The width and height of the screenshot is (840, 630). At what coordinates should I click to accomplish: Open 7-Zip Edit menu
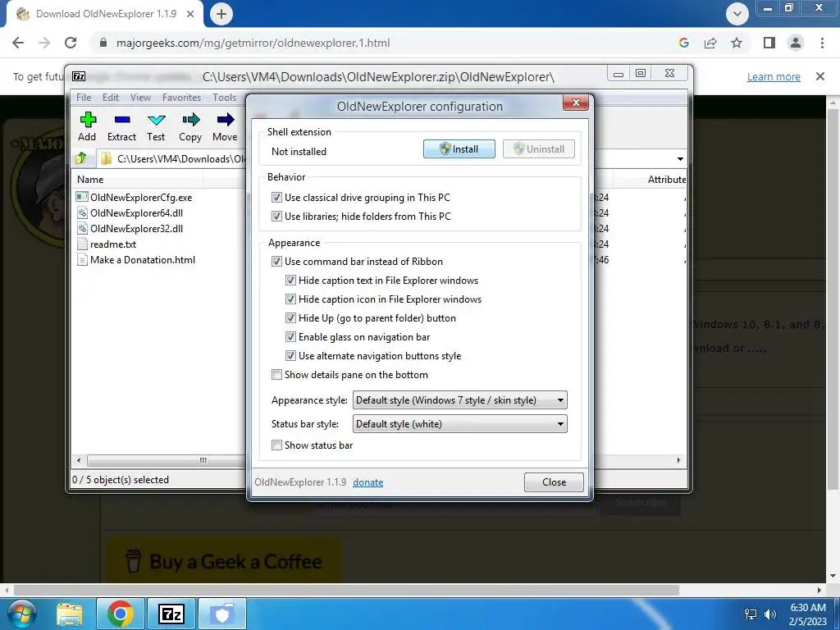(111, 98)
